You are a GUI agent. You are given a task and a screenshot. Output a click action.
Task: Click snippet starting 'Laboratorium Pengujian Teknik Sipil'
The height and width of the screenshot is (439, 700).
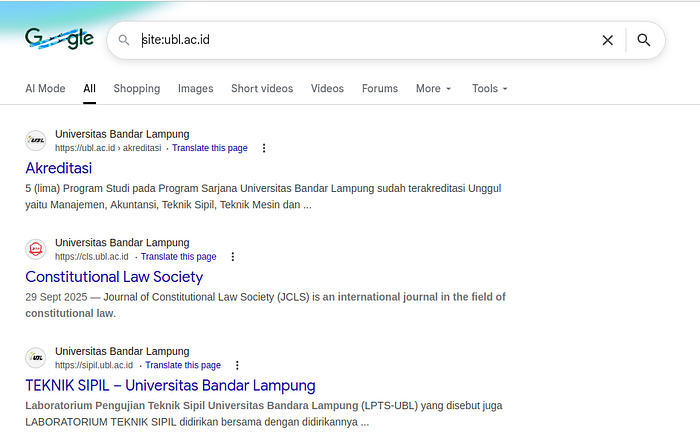264,414
